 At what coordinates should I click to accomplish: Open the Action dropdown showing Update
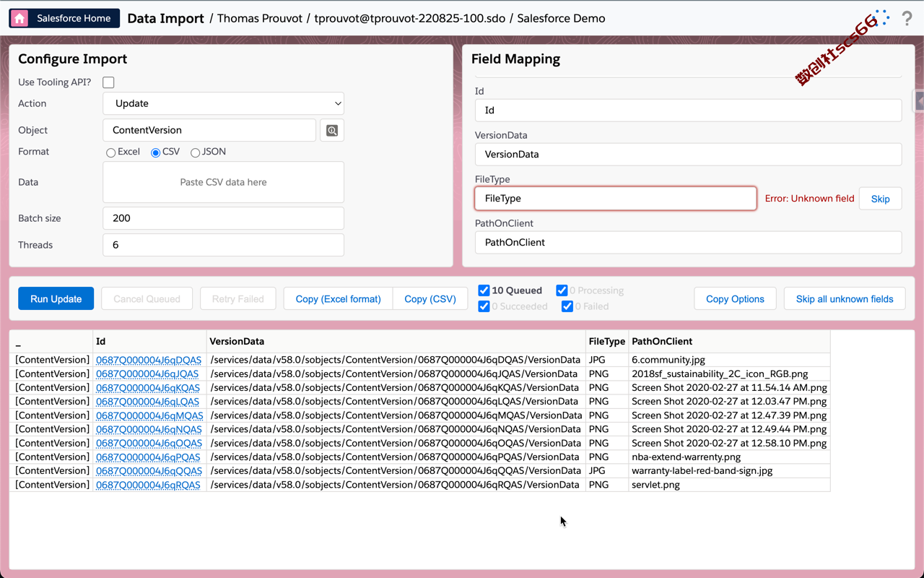(x=223, y=103)
